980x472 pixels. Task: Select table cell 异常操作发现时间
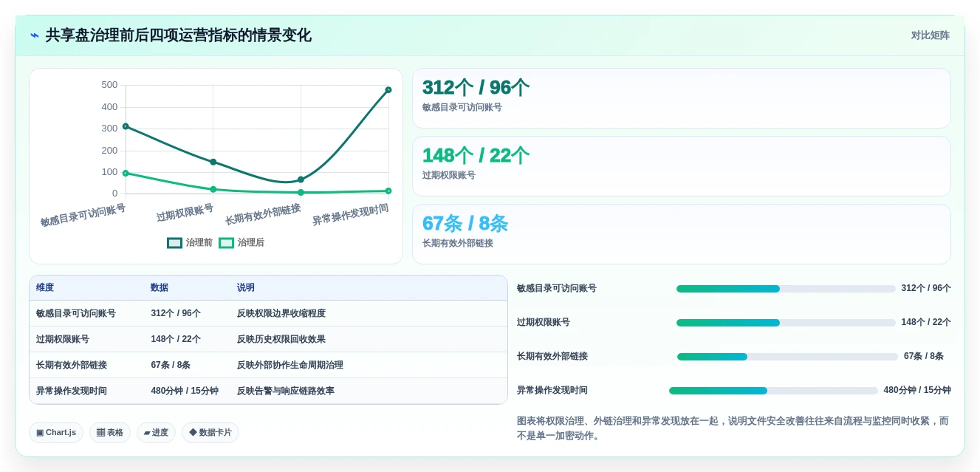(x=72, y=391)
